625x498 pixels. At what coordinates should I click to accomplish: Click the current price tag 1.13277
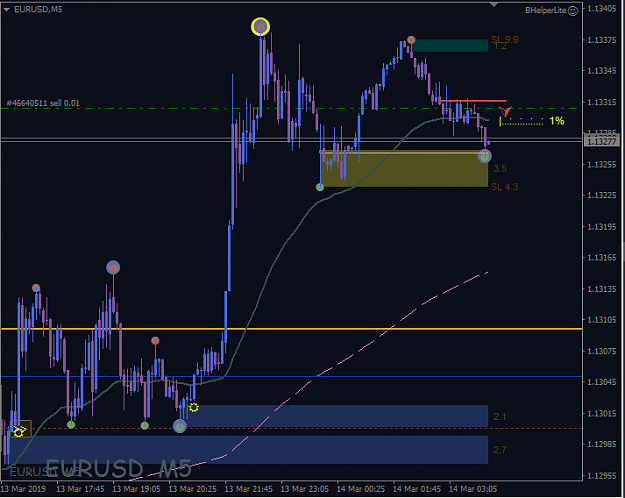click(601, 141)
